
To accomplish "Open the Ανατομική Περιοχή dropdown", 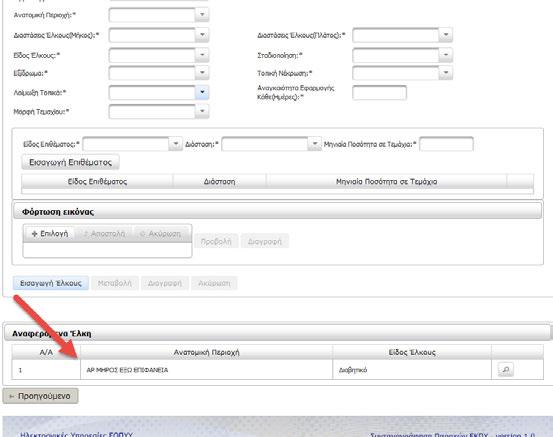I will pyautogui.click(x=202, y=15).
